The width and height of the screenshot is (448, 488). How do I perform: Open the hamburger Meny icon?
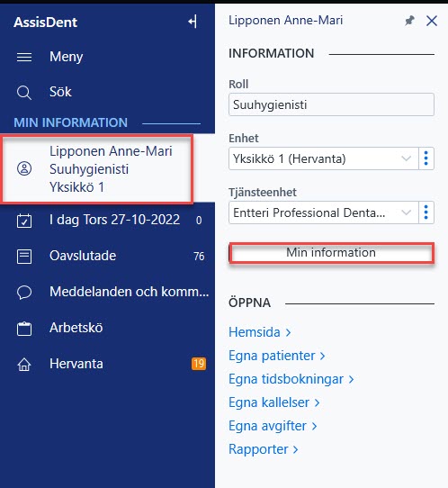coord(24,57)
